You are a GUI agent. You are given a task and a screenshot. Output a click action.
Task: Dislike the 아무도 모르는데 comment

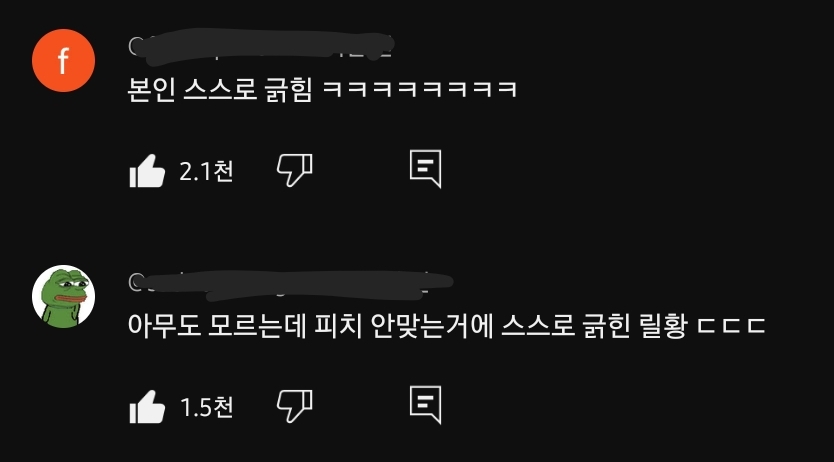click(294, 406)
